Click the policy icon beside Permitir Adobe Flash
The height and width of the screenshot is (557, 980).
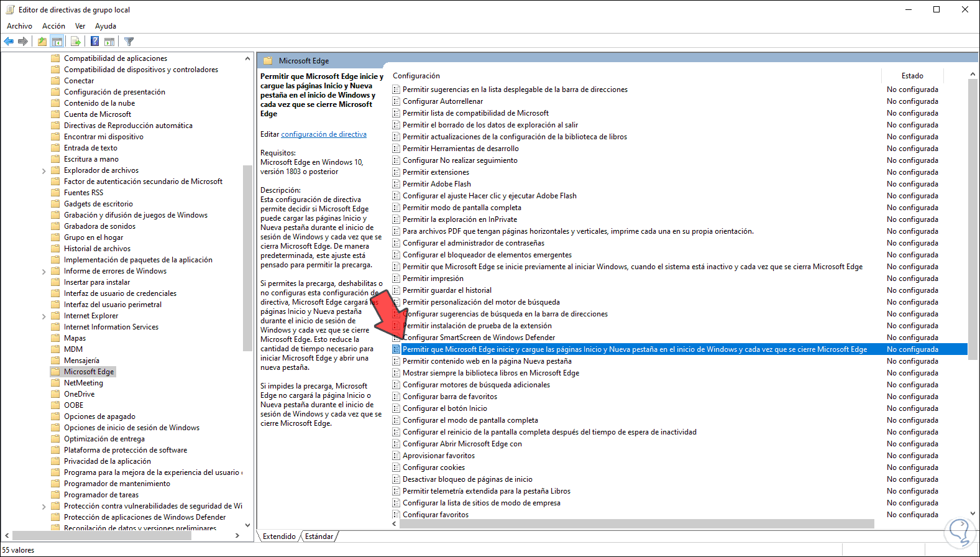point(396,184)
